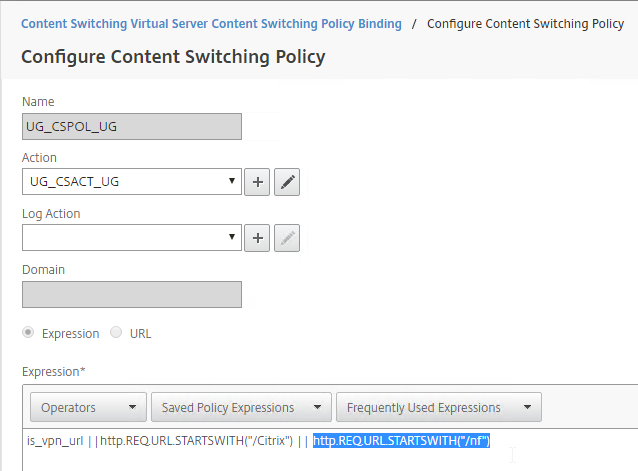
Task: Click empty area in expression editor box
Action: [326, 462]
